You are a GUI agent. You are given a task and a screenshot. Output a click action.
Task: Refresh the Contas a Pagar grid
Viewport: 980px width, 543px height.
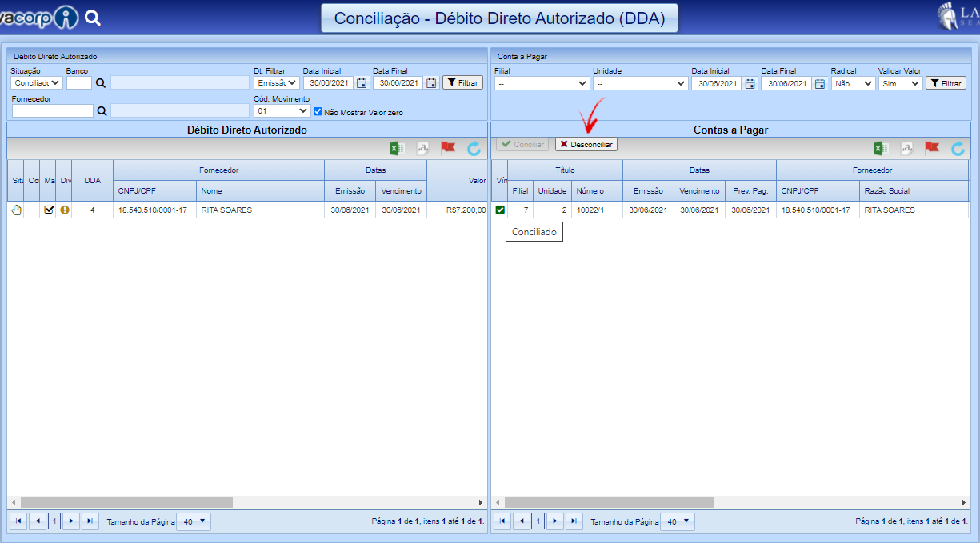coord(958,148)
